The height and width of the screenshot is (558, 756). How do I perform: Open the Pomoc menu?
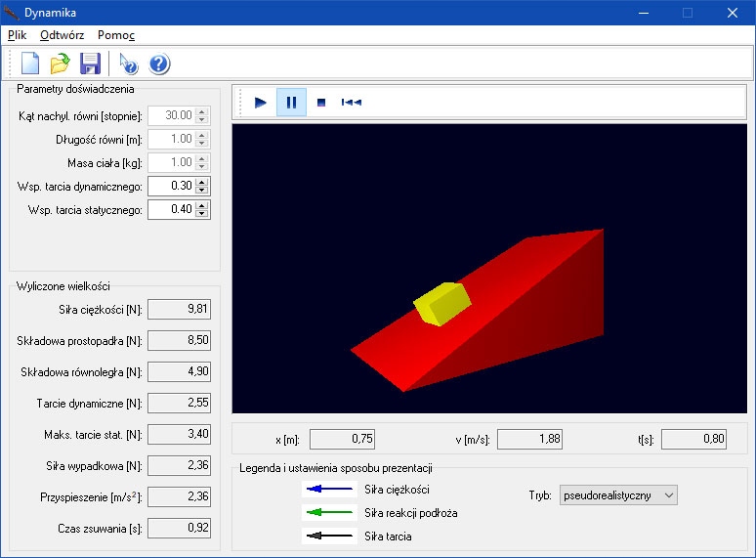click(x=116, y=34)
